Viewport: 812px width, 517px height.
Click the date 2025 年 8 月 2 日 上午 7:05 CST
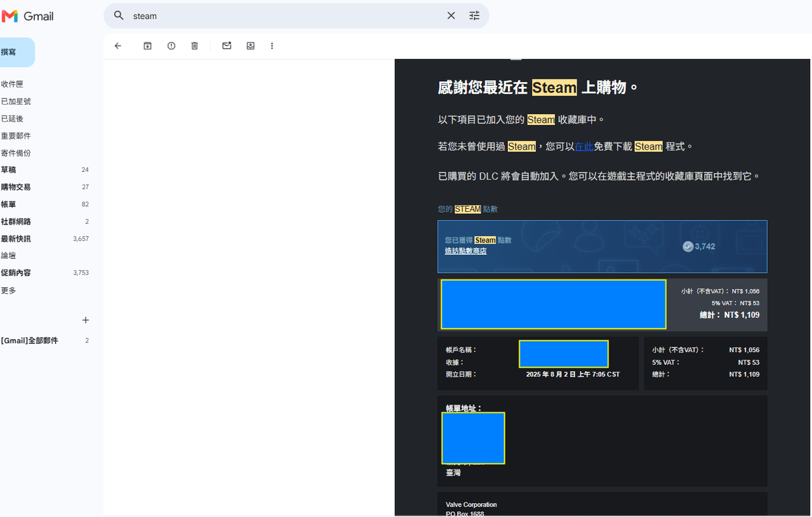pos(573,374)
